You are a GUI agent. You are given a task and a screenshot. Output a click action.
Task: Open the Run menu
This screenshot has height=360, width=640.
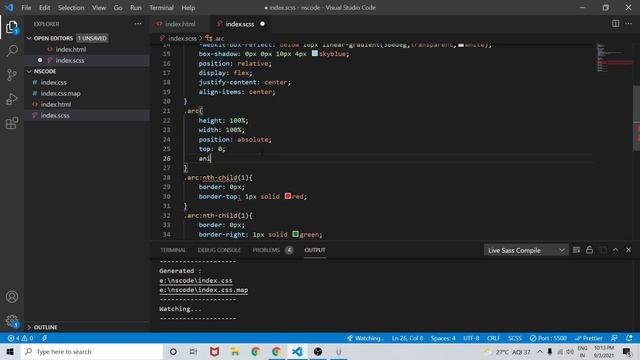(x=136, y=8)
